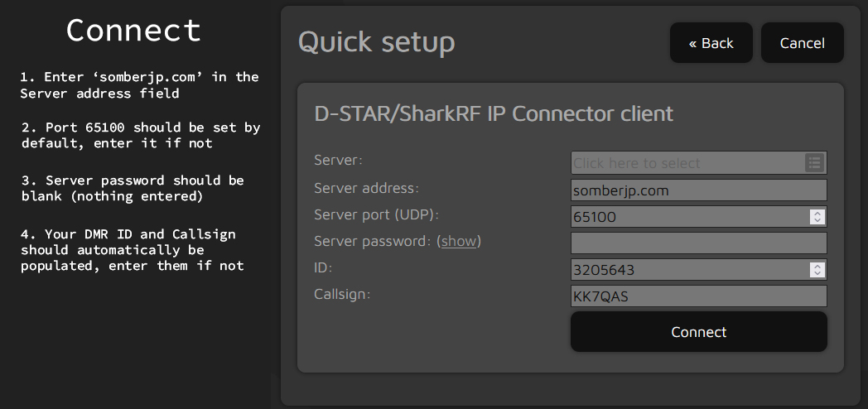
Task: Click the Server password field
Action: tap(698, 243)
